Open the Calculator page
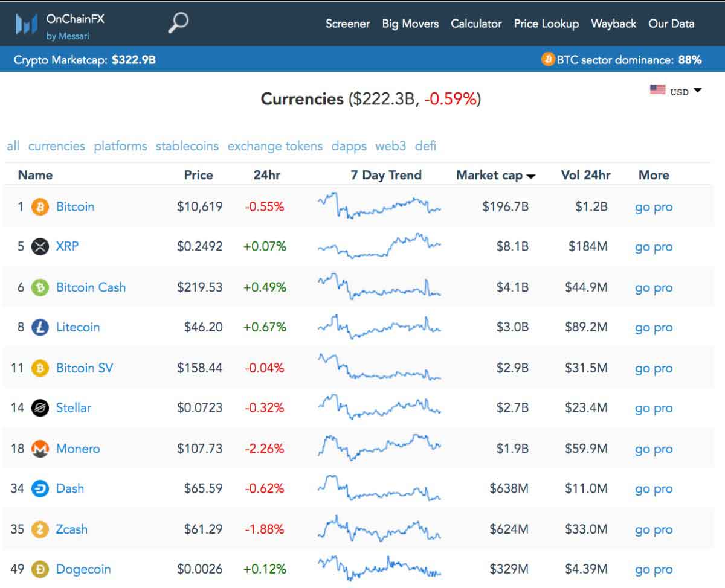 (476, 24)
